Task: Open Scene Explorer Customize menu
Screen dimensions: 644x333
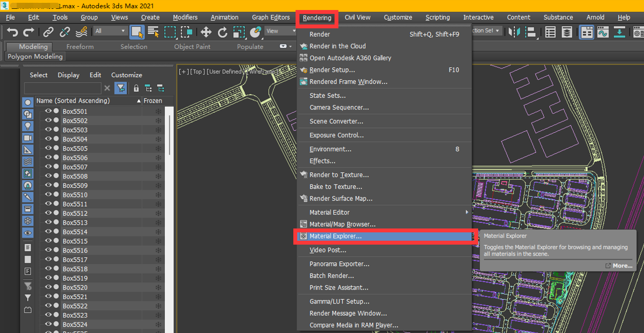Action: click(x=126, y=75)
